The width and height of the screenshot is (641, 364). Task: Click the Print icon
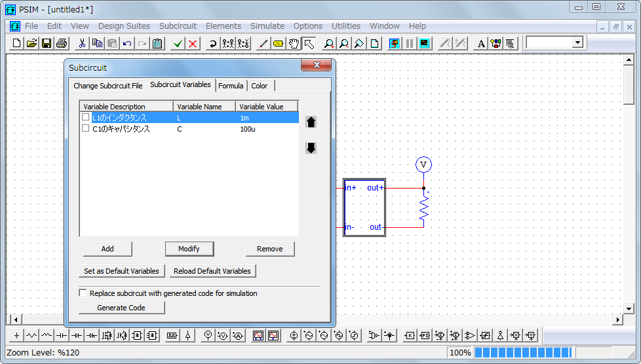tap(62, 43)
